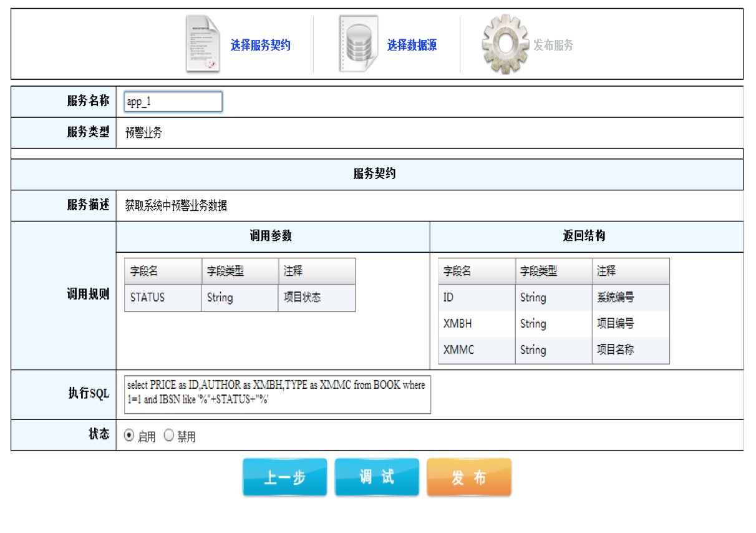This screenshot has height=533, width=756.
Task: Click the 获取系统中预警业务数据 description text
Action: [176, 205]
